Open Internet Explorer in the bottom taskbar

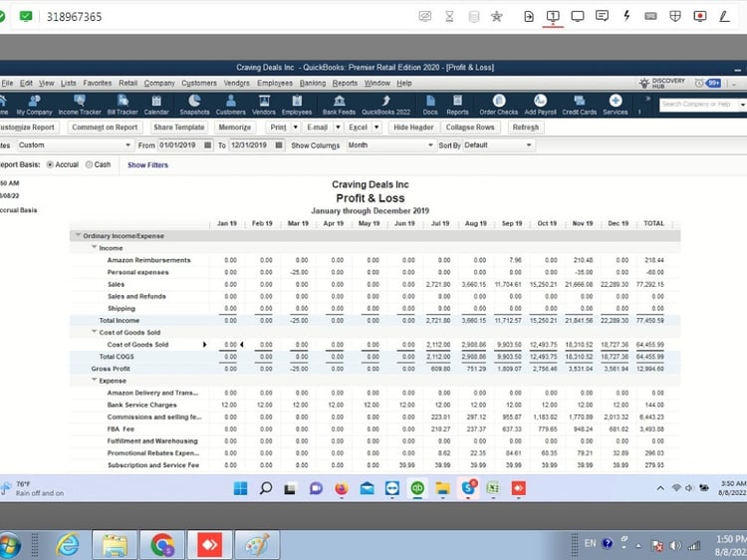coord(67,545)
